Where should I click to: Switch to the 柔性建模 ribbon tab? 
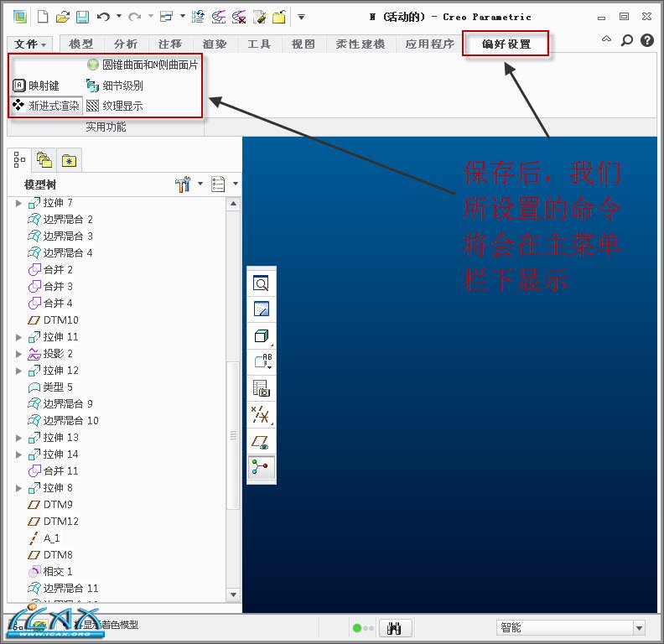pyautogui.click(x=361, y=44)
